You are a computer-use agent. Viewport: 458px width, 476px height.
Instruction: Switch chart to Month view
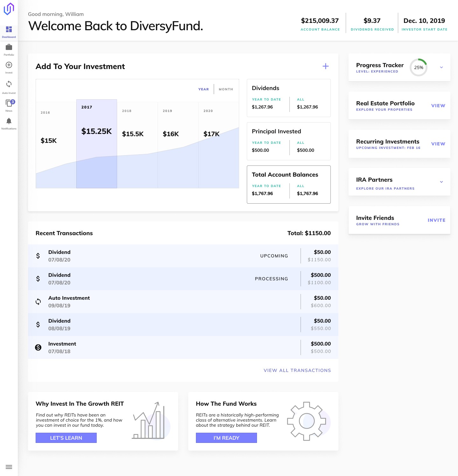[x=226, y=89]
